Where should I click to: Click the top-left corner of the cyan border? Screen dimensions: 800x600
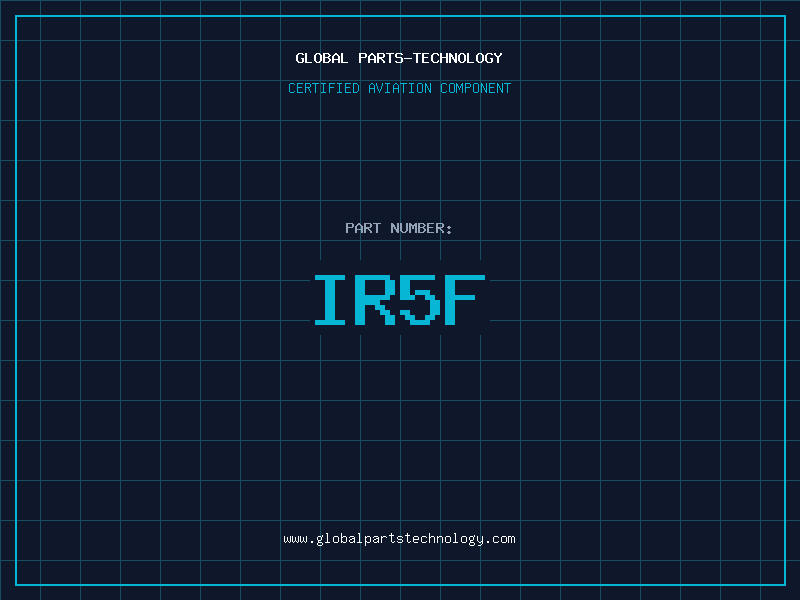[x=16, y=16]
